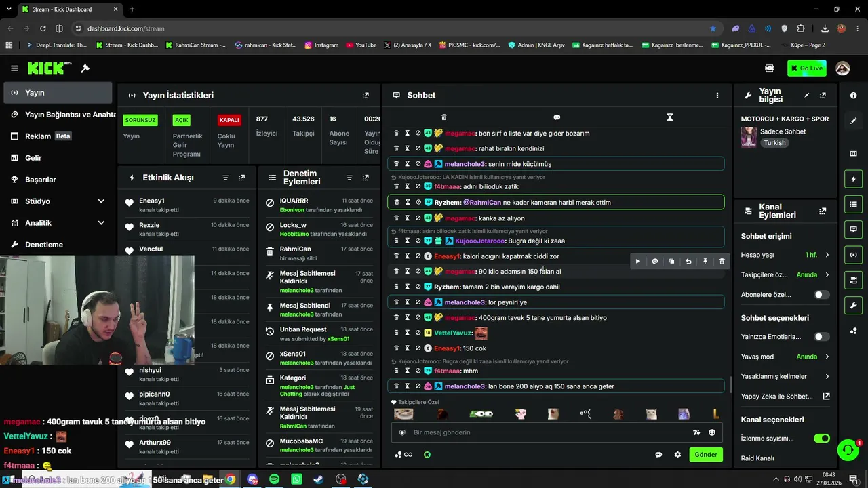Timeout user on 'senin mide küçülmüş' message
The width and height of the screenshot is (868, 488).
[x=407, y=164]
